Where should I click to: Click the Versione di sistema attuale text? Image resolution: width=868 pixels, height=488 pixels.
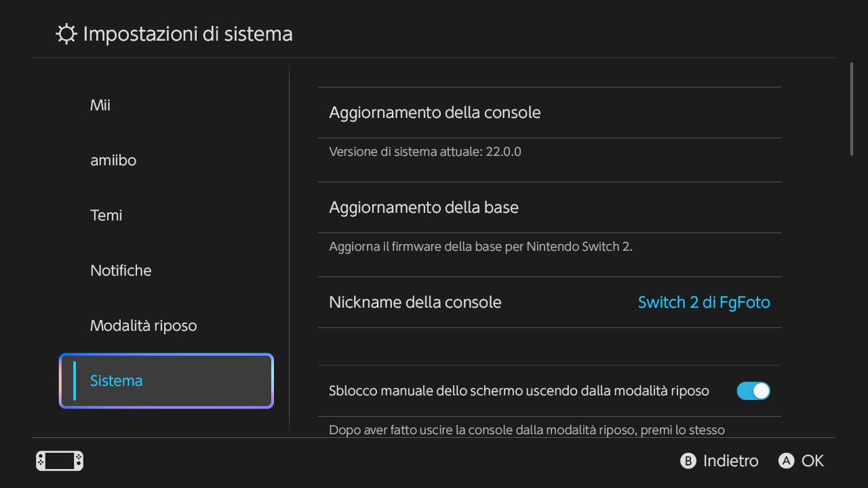pos(425,152)
